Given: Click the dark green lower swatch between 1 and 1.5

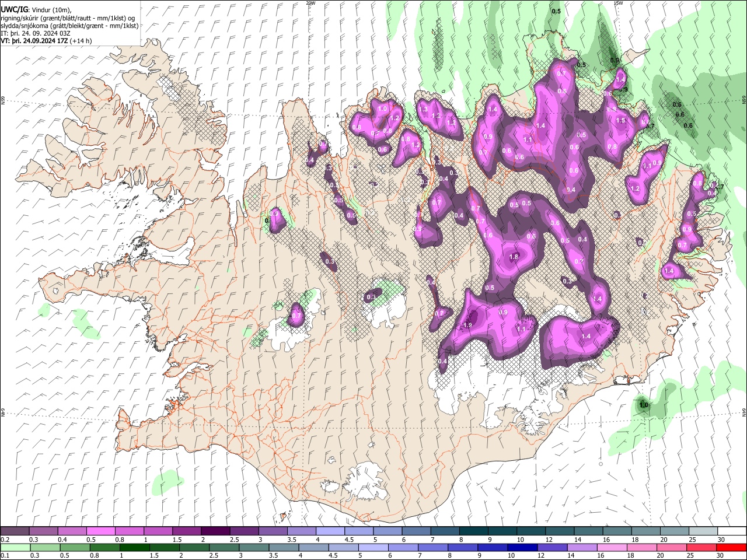Looking at the screenshot, I should coord(135,547).
